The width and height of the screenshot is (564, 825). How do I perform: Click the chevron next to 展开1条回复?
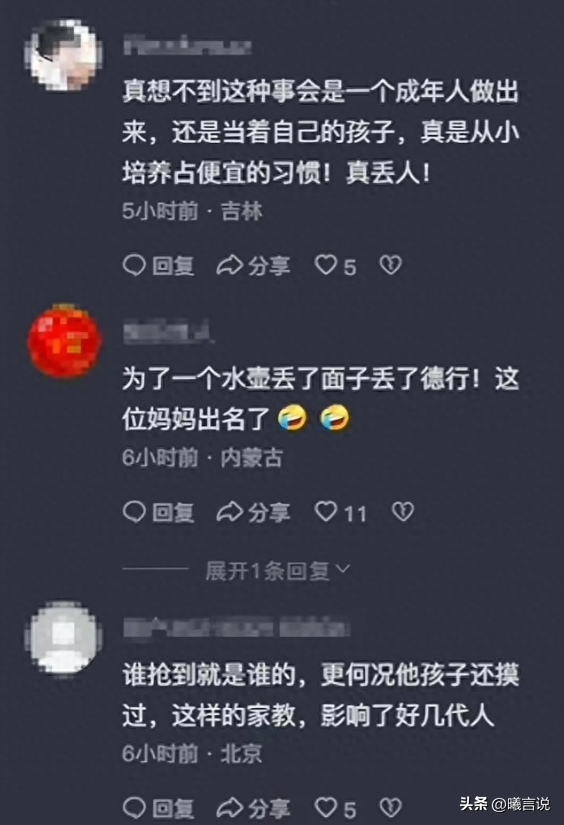coord(343,569)
